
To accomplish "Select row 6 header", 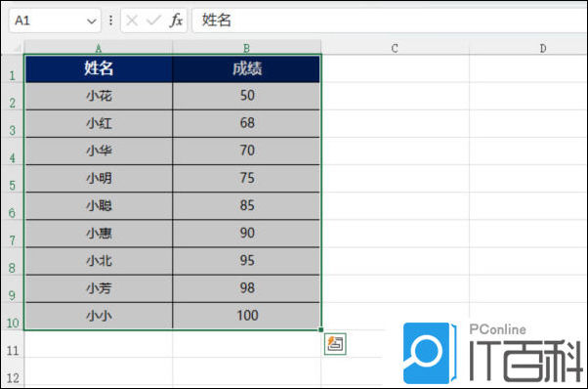I will point(13,206).
